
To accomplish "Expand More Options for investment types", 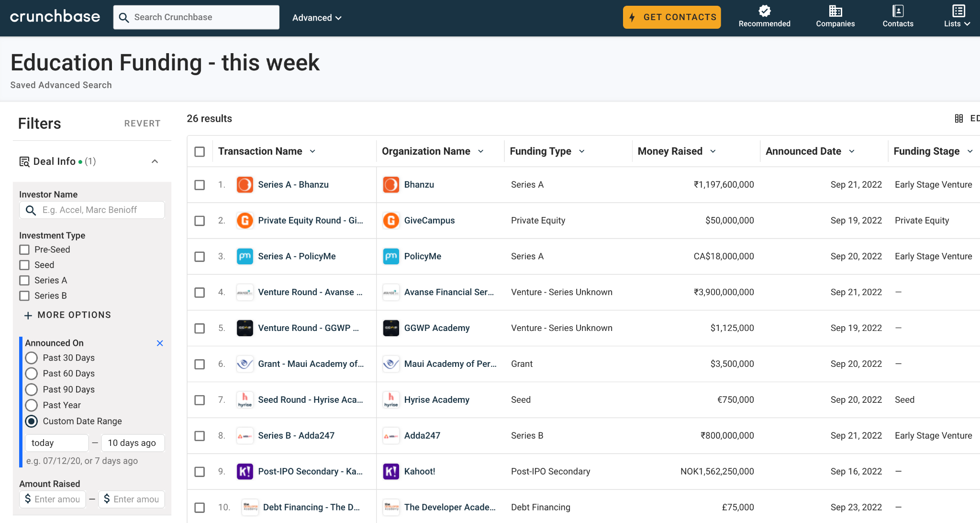I will [x=67, y=315].
